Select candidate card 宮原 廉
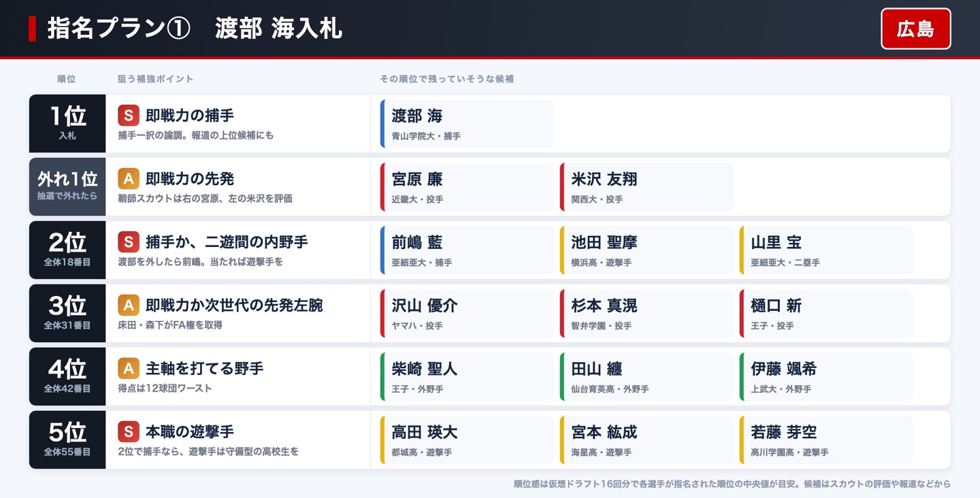 click(467, 187)
